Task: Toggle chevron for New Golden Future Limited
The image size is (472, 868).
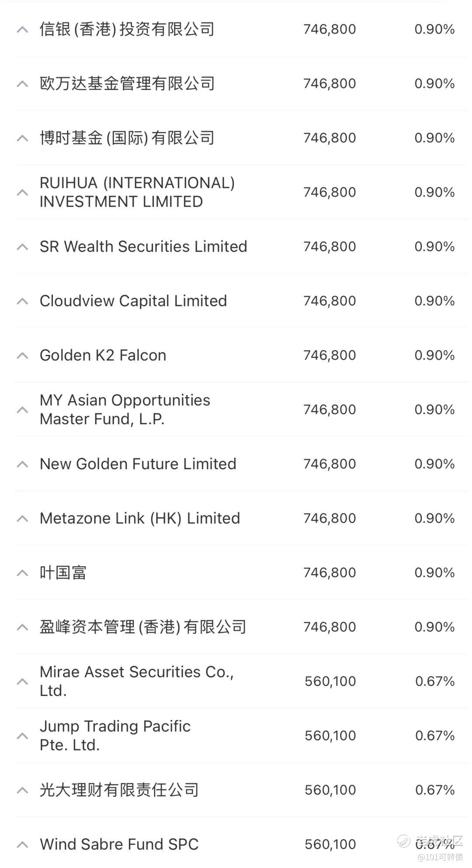Action: tap(22, 464)
